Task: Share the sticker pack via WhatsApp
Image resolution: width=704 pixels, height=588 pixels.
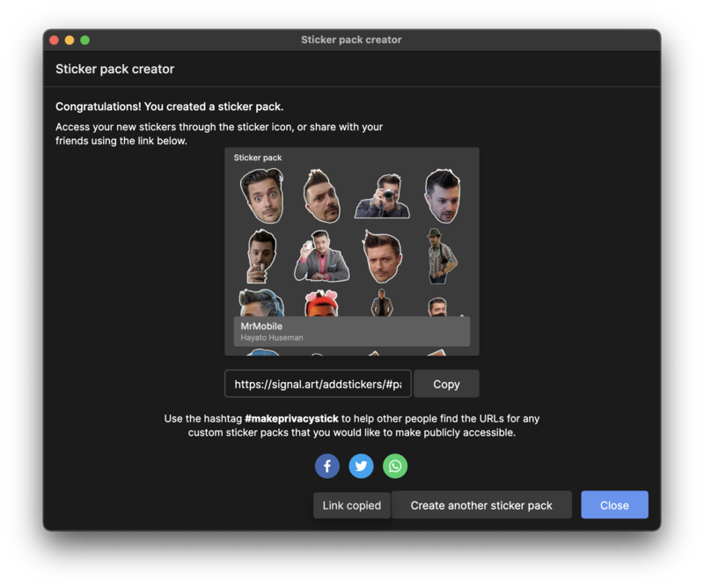Action: click(394, 466)
